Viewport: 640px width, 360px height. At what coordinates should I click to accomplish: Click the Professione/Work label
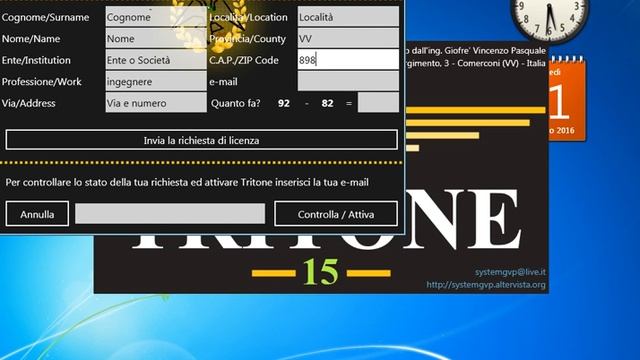(42, 82)
